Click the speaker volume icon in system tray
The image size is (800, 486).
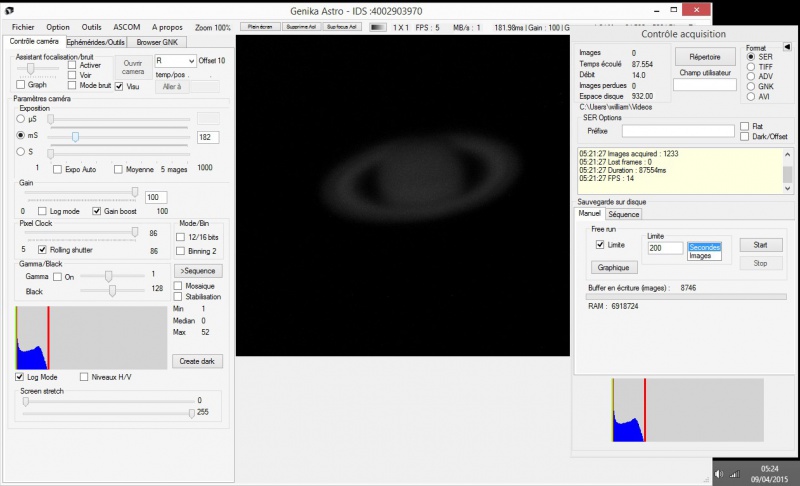719,474
